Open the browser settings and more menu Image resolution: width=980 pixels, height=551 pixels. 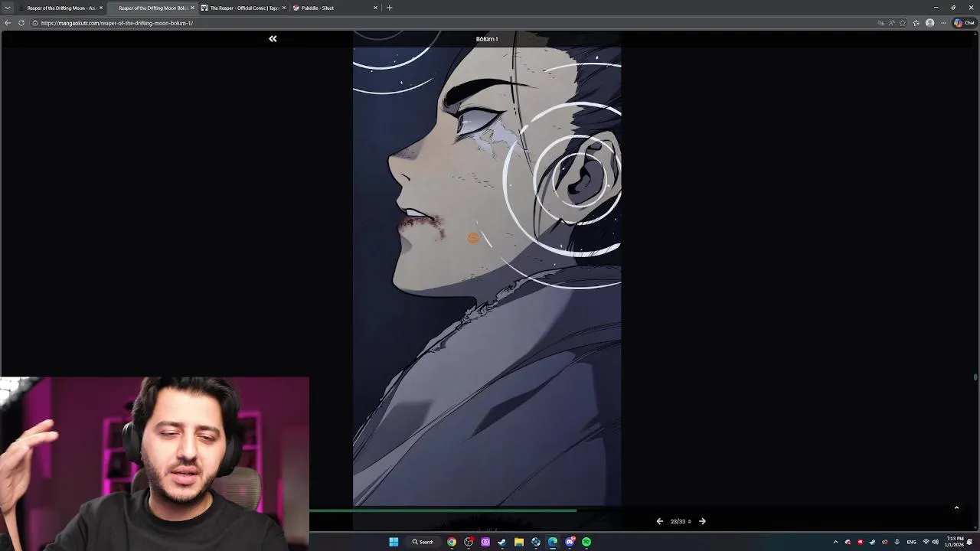point(943,23)
